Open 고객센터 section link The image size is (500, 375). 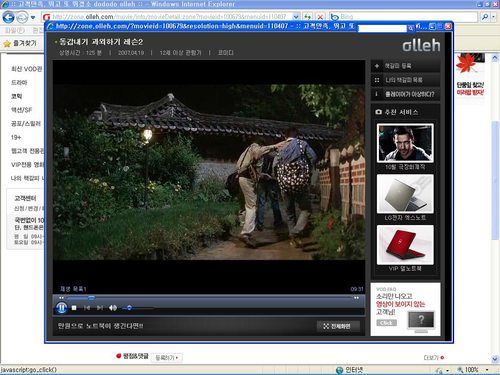click(x=25, y=198)
